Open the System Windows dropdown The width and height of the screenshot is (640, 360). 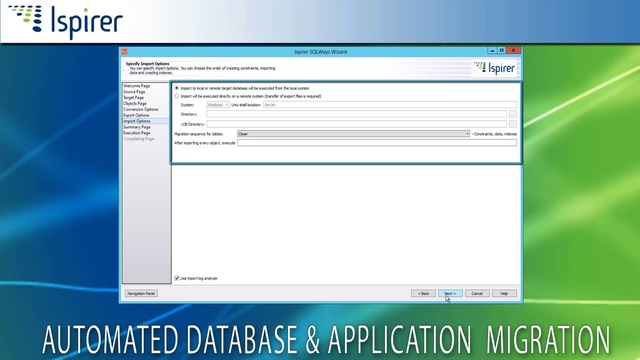click(218, 105)
